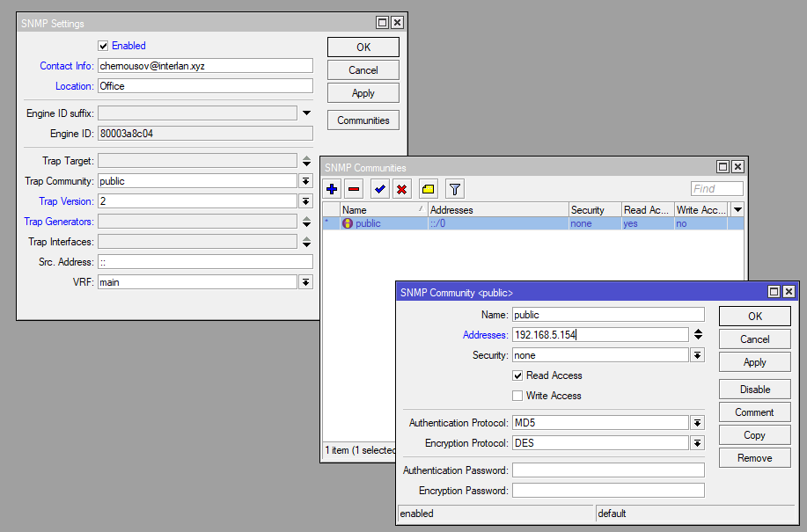The height and width of the screenshot is (532, 807).
Task: Click the red minus remove icon
Action: pyautogui.click(x=353, y=189)
